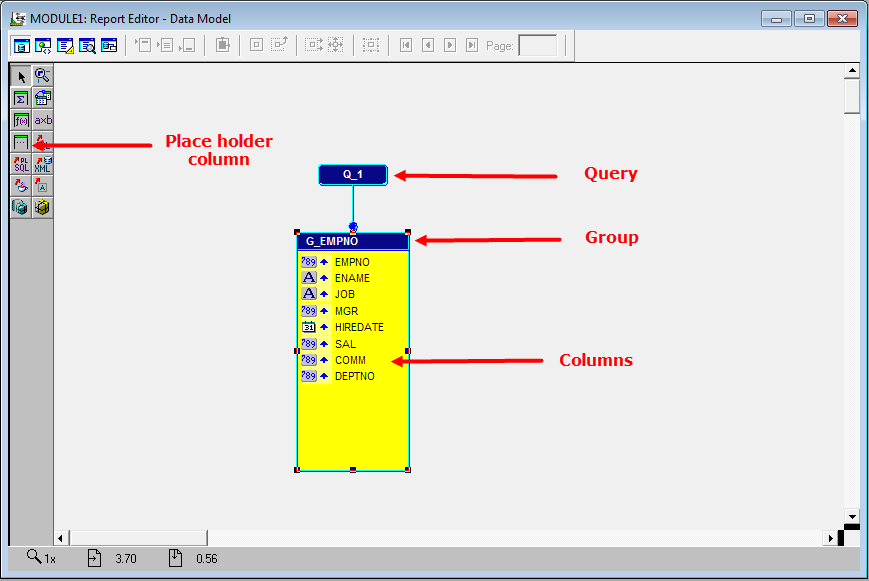This screenshot has width=869, height=581.
Task: Select the HIREDATE column in group
Action: [358, 327]
